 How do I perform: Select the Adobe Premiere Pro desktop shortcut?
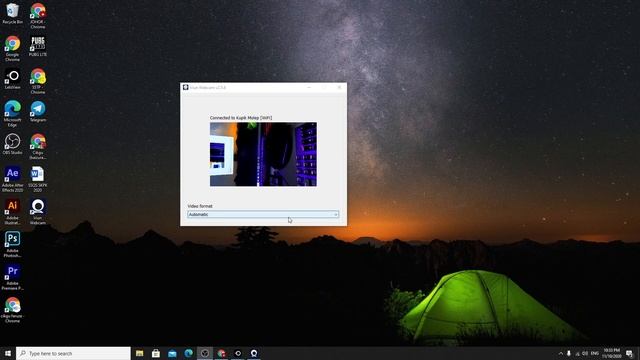[13, 277]
